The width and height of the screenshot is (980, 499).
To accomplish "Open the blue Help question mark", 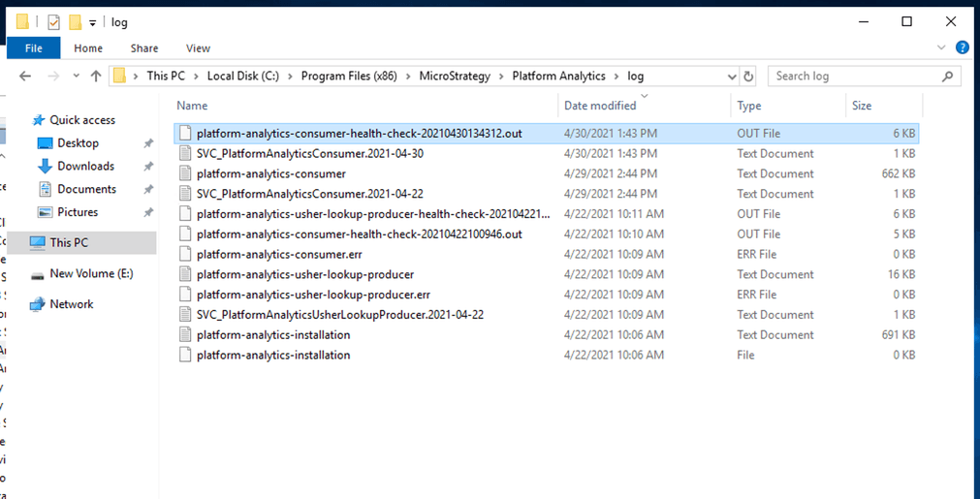I will tap(963, 47).
